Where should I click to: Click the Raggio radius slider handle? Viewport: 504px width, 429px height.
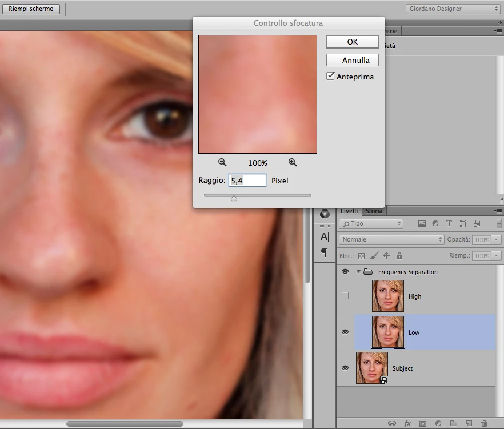pos(234,198)
